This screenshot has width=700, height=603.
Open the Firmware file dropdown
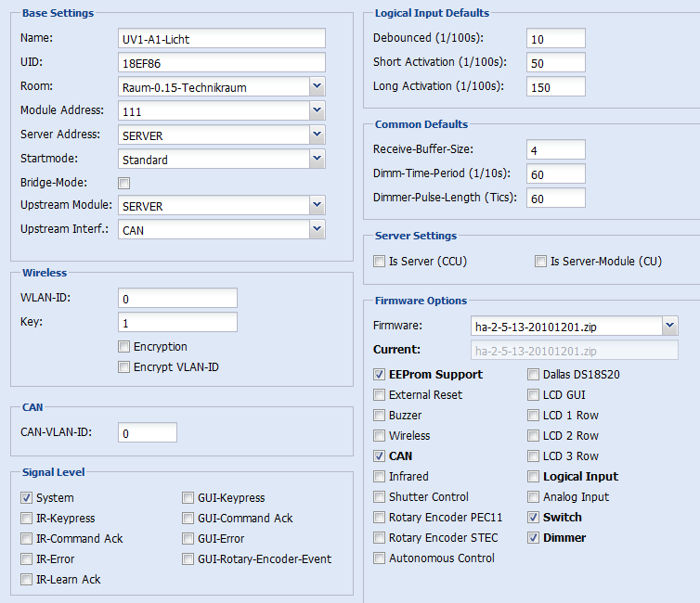[x=669, y=326]
